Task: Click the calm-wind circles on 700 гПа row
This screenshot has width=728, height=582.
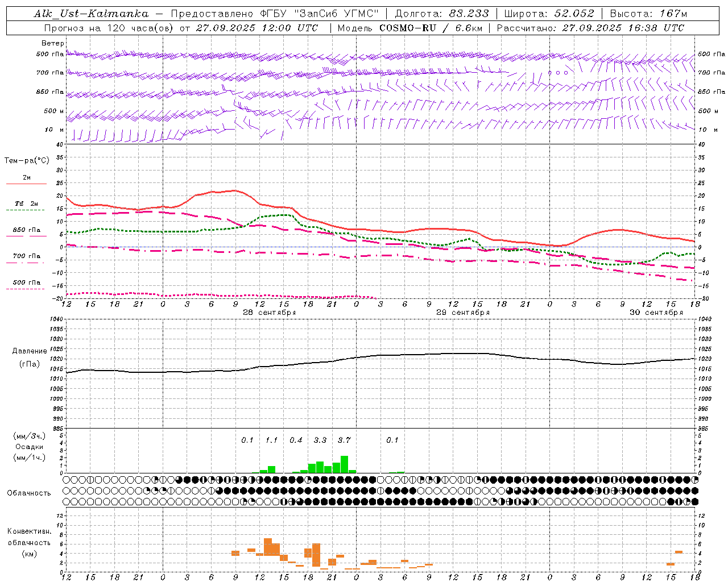Action: coord(558,73)
